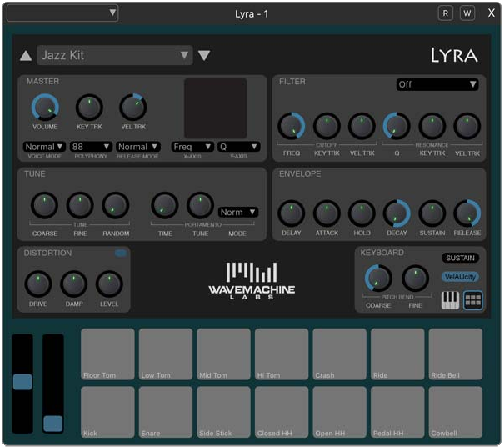Click the previous preset up-arrow triangle

26,55
